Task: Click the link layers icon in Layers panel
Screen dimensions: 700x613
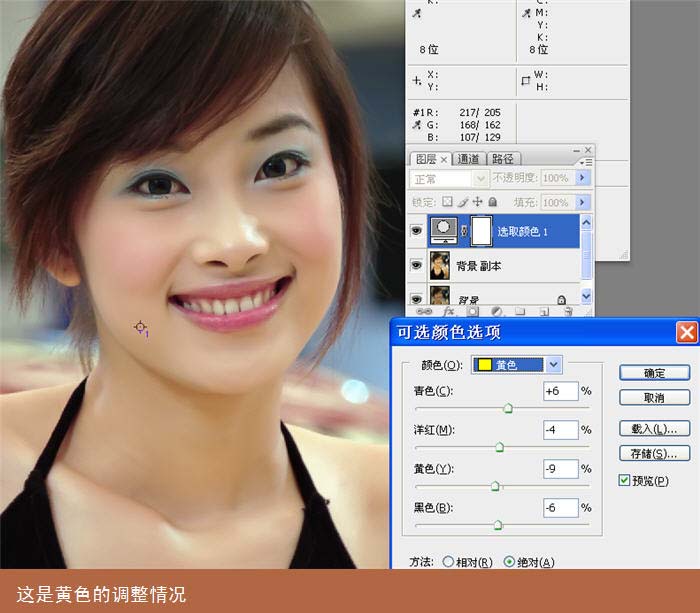Action: pyautogui.click(x=423, y=311)
